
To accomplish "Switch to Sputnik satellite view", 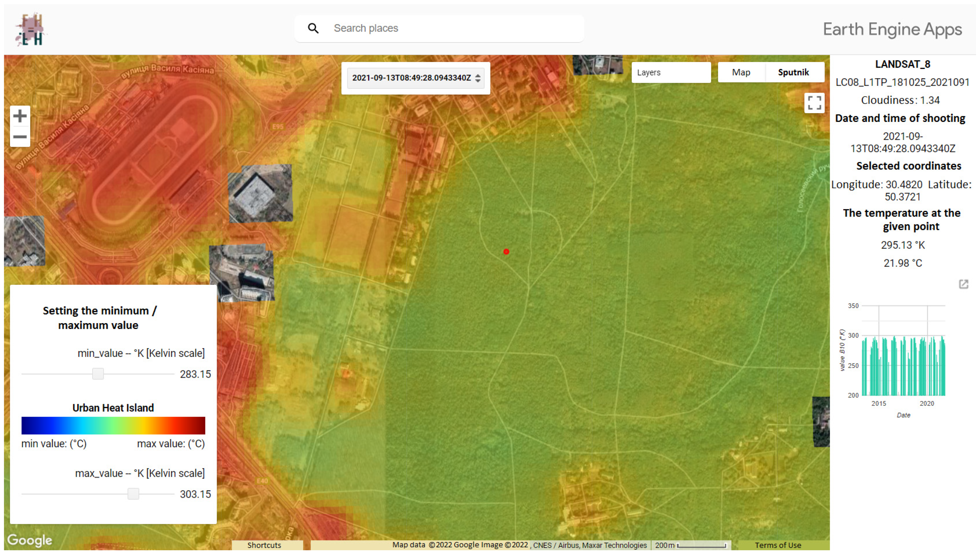I will pos(793,72).
